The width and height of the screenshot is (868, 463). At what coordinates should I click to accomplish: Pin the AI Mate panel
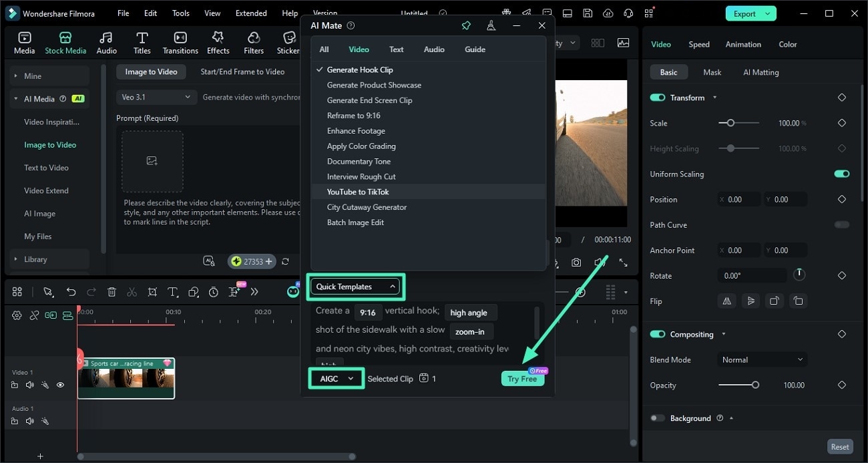pyautogui.click(x=466, y=25)
